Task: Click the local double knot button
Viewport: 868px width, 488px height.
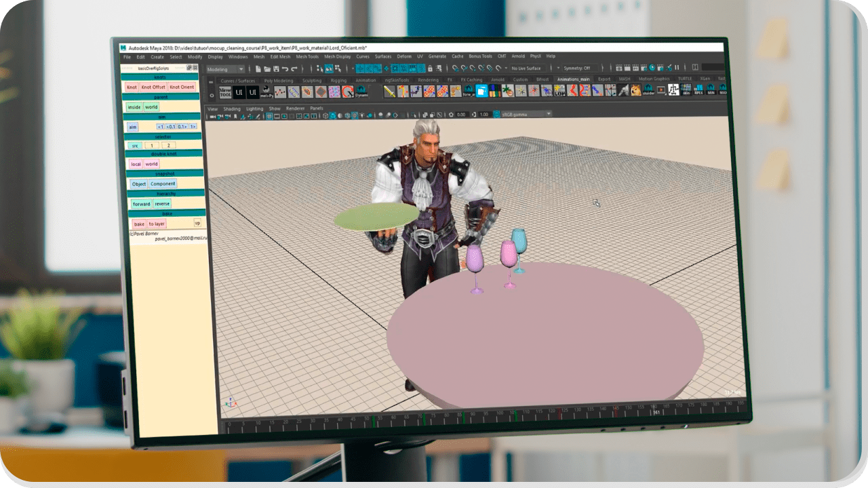Action: 136,164
